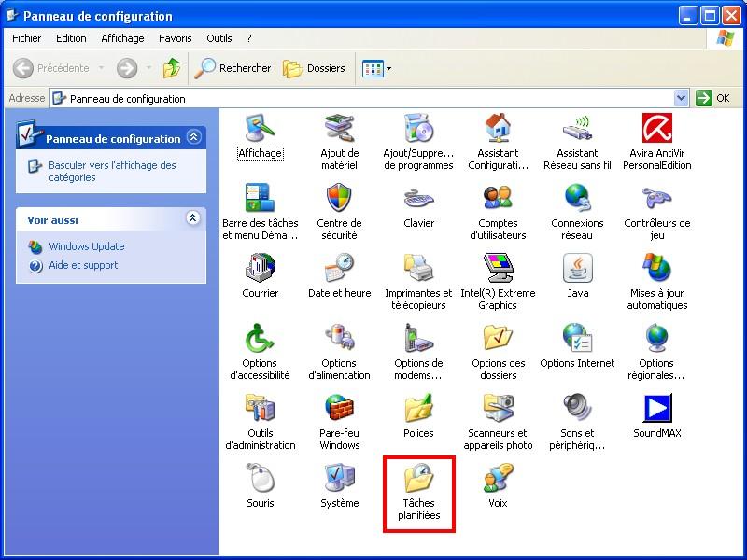Click the title bar control panel icon
Image resolution: width=747 pixels, height=560 pixels.
click(x=12, y=16)
